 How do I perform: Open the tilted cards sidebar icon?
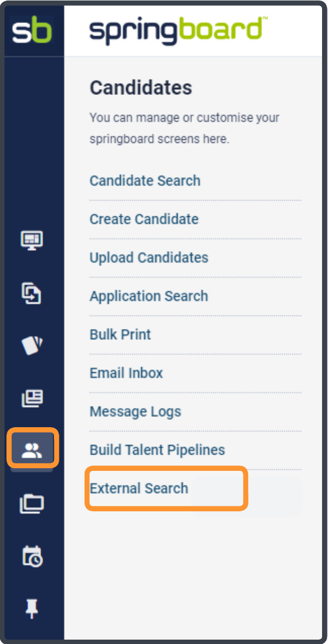pos(32,345)
